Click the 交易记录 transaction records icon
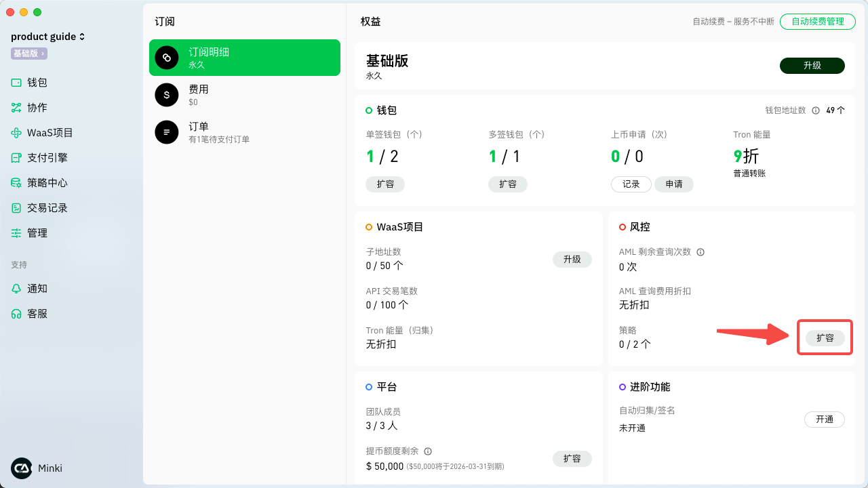868x488 pixels. point(16,208)
